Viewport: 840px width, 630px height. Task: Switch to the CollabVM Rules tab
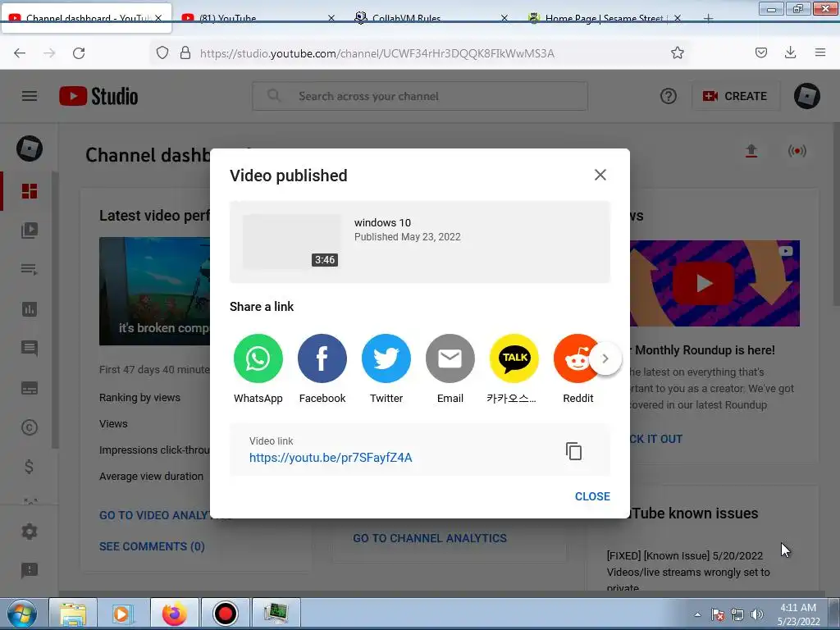430,18
